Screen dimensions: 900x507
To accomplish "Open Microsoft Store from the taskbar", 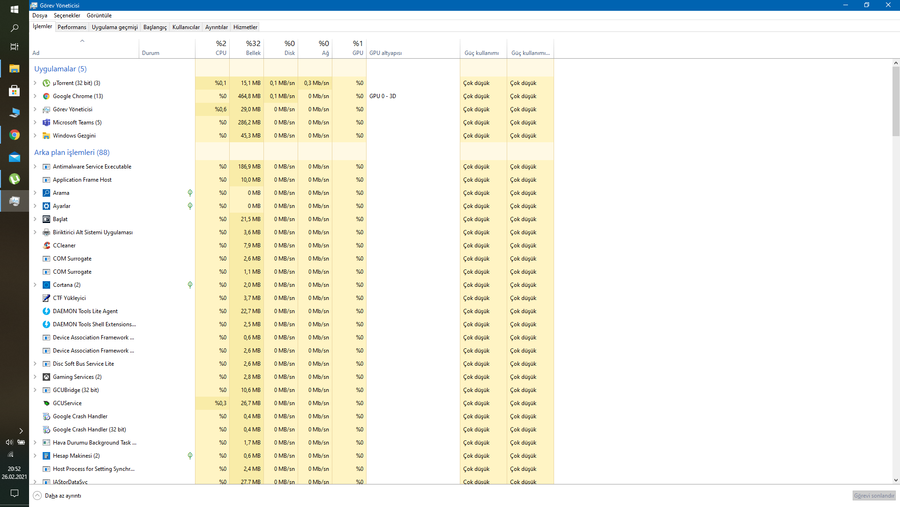I will tap(14, 91).
